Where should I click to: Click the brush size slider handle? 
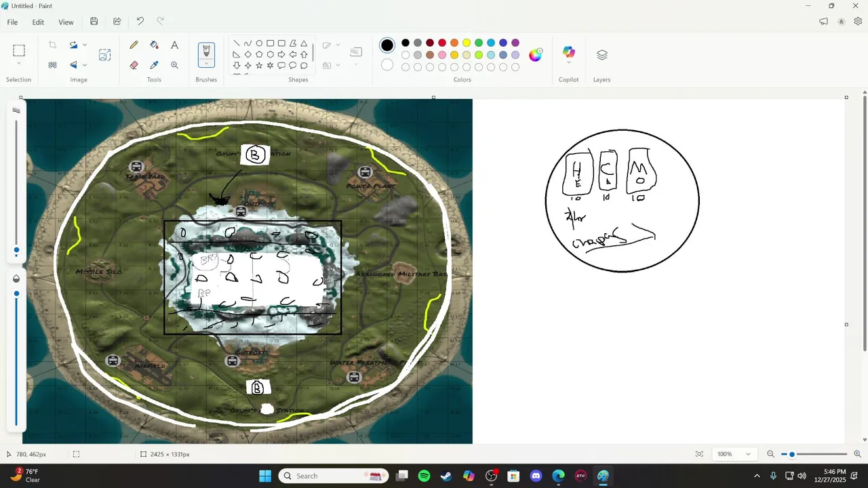(16, 251)
